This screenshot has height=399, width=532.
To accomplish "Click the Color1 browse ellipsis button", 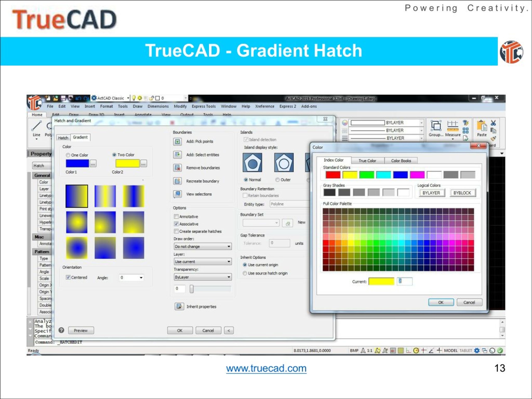I will 93,164.
